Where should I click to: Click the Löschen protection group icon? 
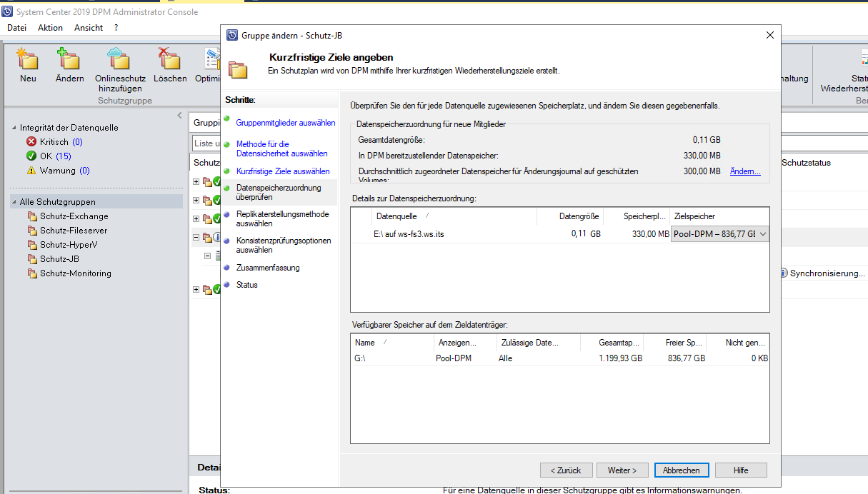pyautogui.click(x=169, y=59)
